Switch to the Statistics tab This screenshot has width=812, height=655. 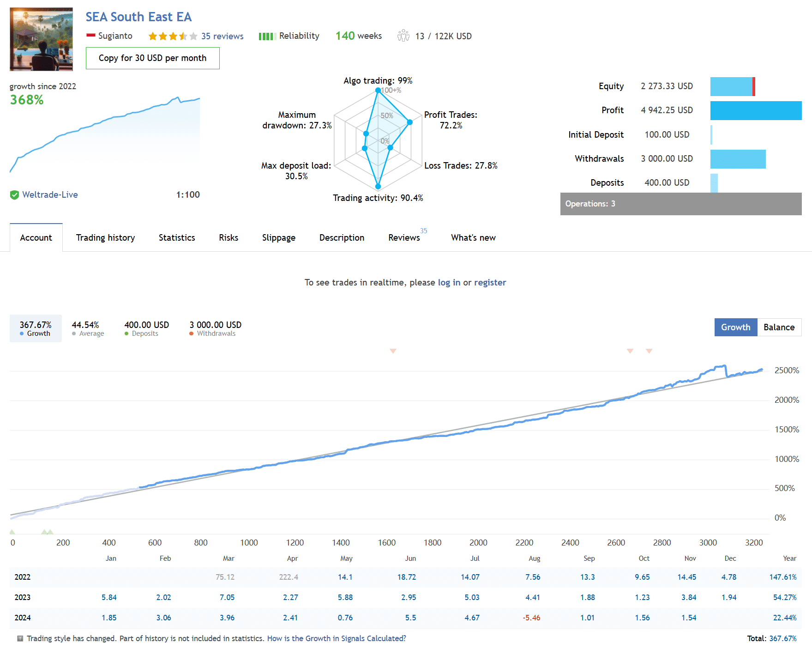click(177, 237)
